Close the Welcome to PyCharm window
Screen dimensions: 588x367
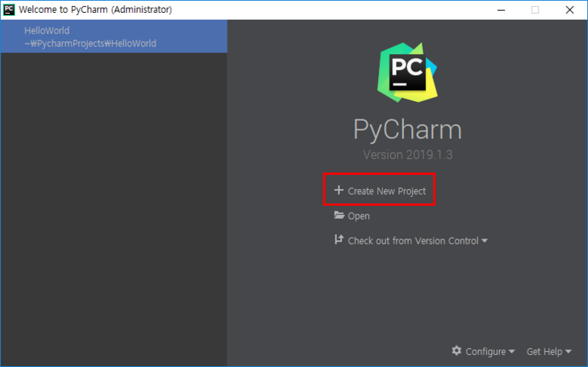(570, 10)
